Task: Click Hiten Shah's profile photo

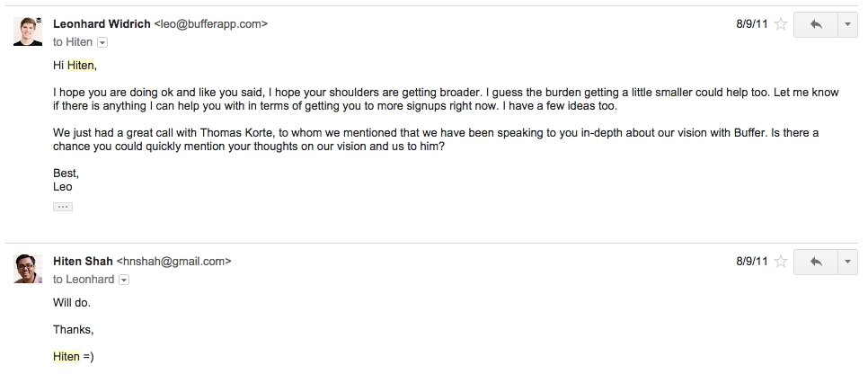Action: (28, 268)
